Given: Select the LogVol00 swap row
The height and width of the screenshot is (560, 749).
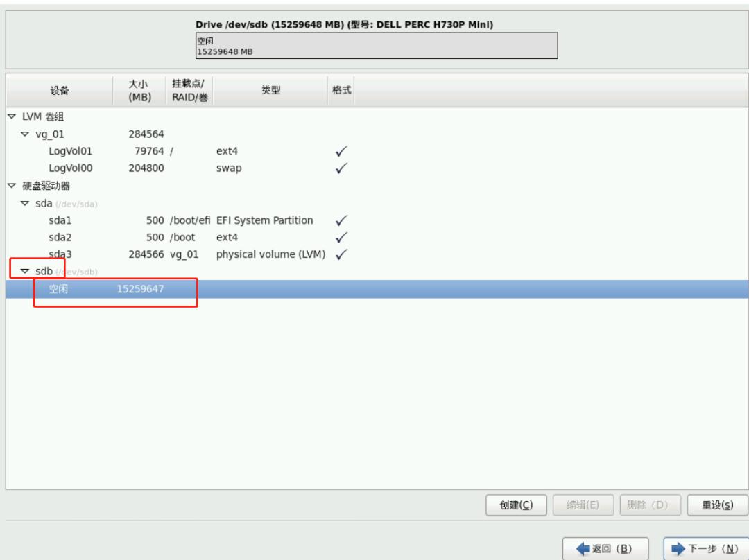Looking at the screenshot, I should pos(377,168).
